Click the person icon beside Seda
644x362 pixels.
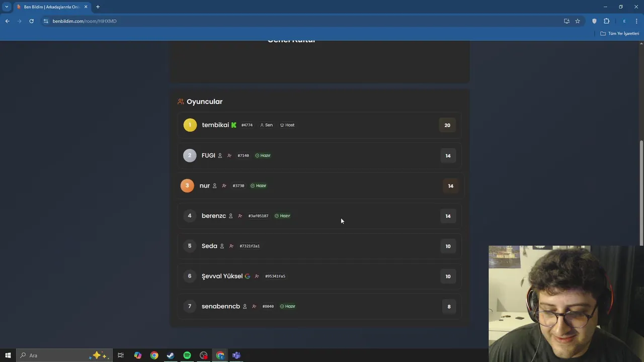tap(222, 246)
